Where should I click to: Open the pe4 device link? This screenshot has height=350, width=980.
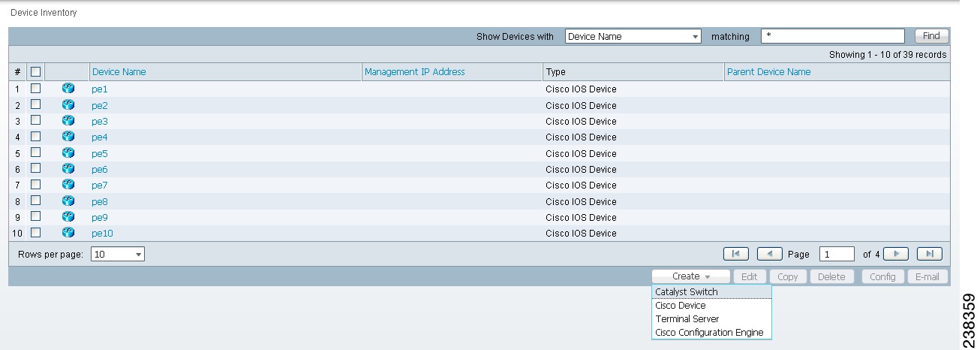[100, 137]
